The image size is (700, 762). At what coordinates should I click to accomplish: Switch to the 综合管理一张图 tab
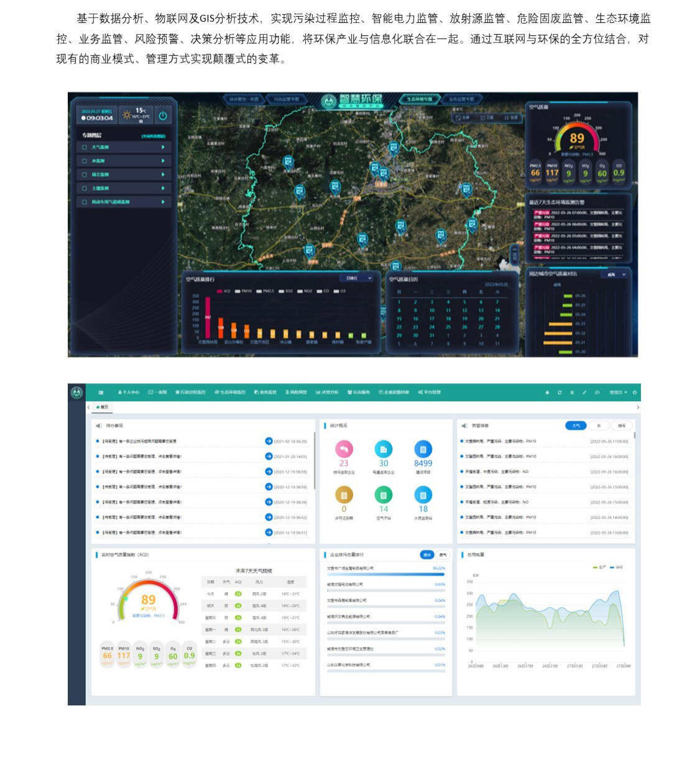click(x=244, y=100)
